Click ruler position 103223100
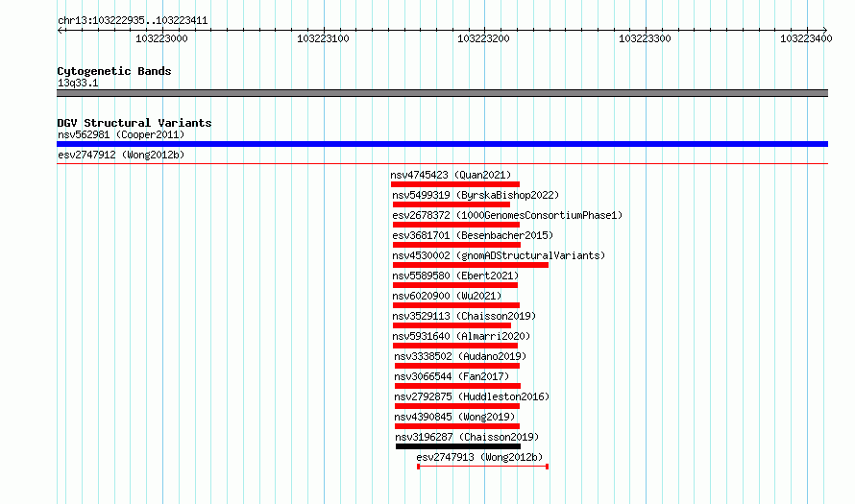The height and width of the screenshot is (504, 855). (324, 38)
